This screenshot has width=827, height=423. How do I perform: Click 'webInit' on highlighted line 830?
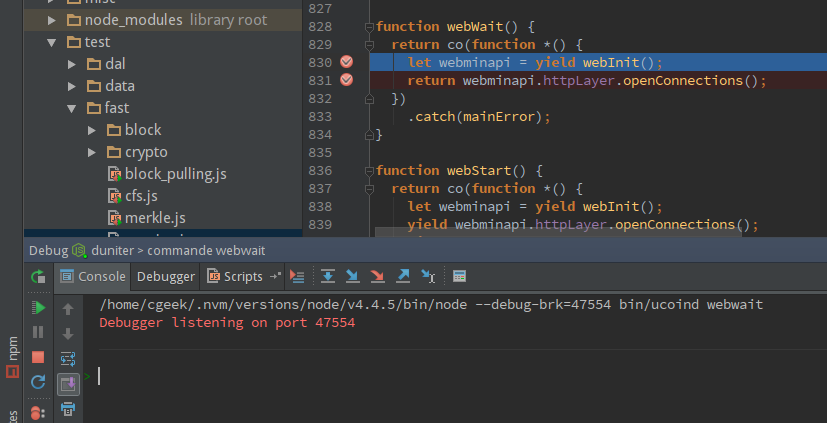pos(611,63)
